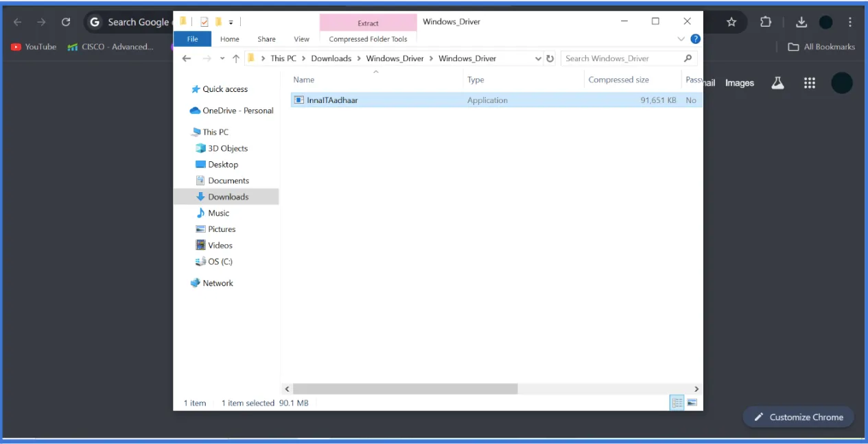Open Music in navigation pane
The height and width of the screenshot is (444, 868).
(x=213, y=213)
